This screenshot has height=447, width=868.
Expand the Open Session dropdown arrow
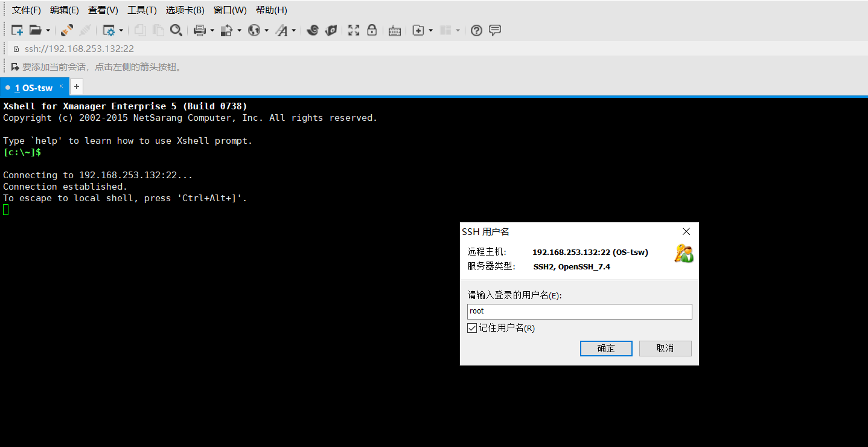[48, 30]
